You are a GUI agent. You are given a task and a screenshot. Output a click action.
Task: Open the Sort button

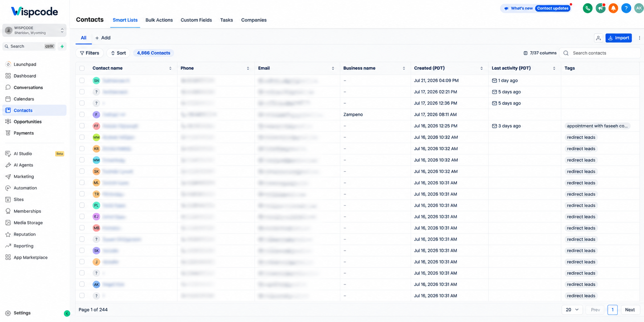coord(118,53)
